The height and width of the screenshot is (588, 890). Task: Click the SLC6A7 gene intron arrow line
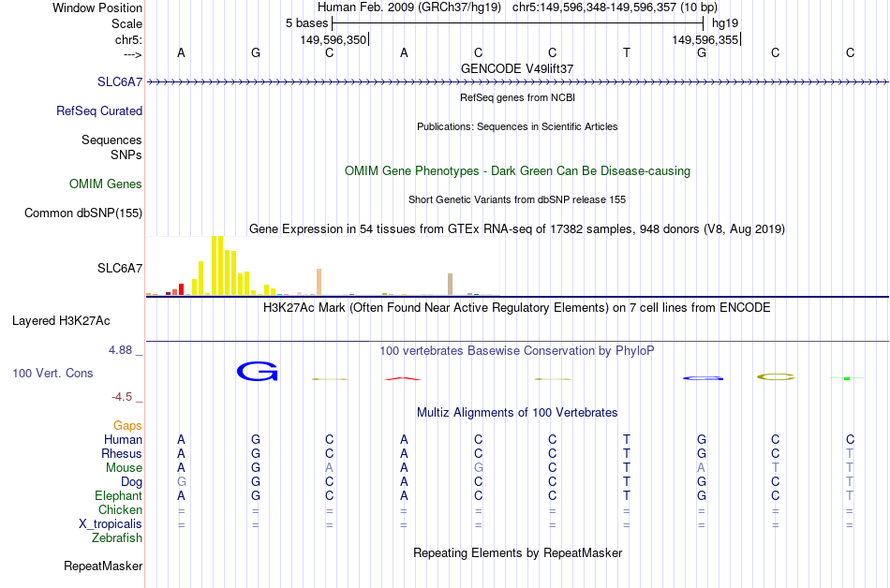tap(517, 82)
